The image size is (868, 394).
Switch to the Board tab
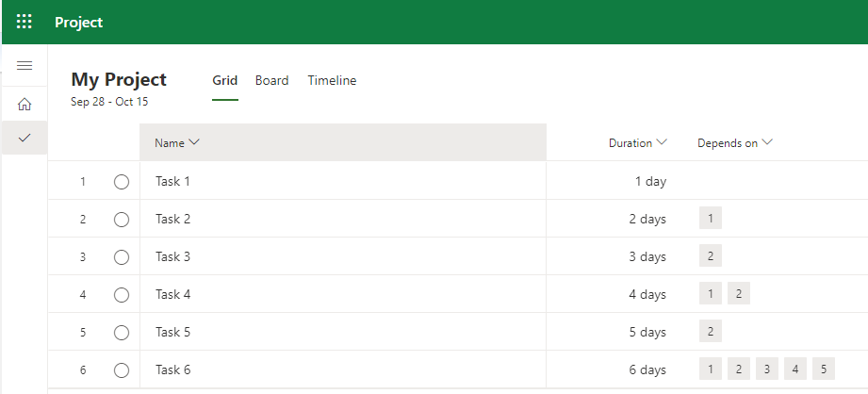tap(271, 81)
